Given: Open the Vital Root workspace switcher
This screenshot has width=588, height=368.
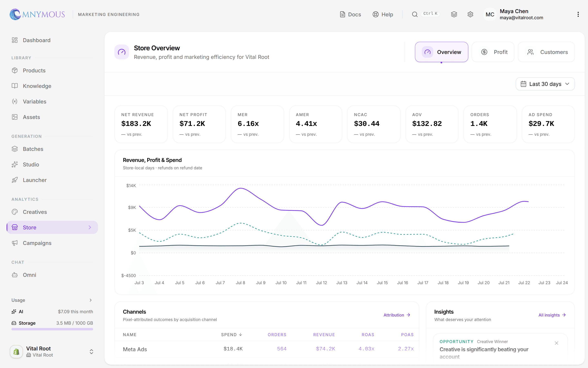Looking at the screenshot, I should coord(52,351).
